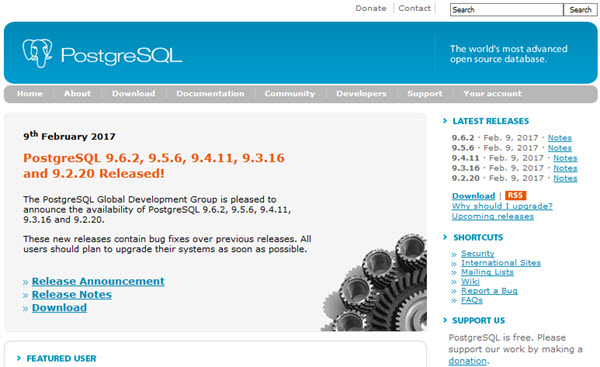Click the tagline 'The world's most advanced' text
600x367 pixels.
509,49
